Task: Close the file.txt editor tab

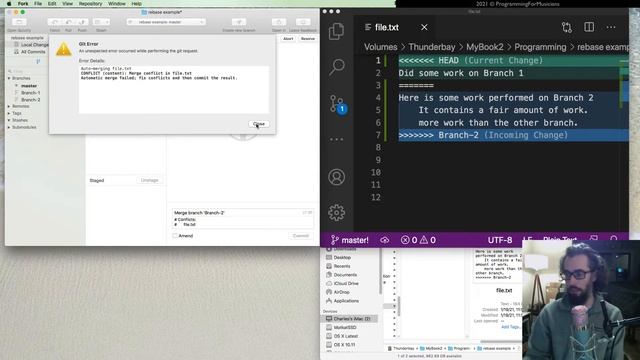Action: click(x=424, y=27)
